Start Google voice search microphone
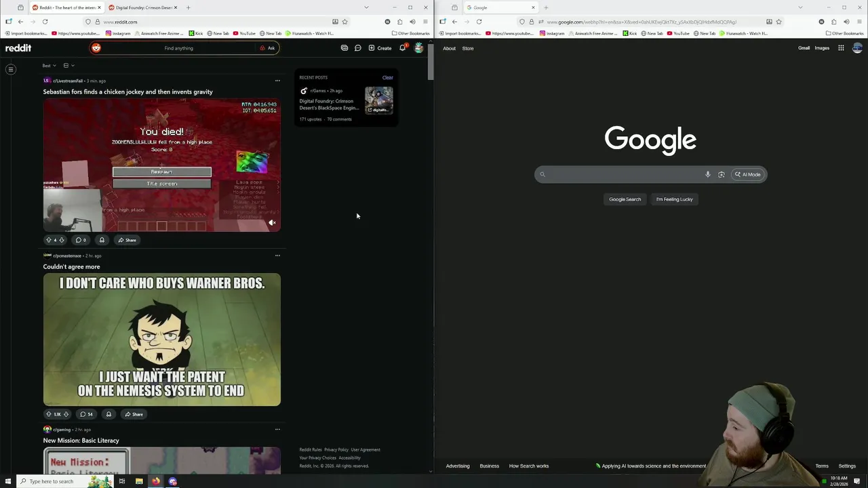This screenshot has height=488, width=868. coord(707,174)
